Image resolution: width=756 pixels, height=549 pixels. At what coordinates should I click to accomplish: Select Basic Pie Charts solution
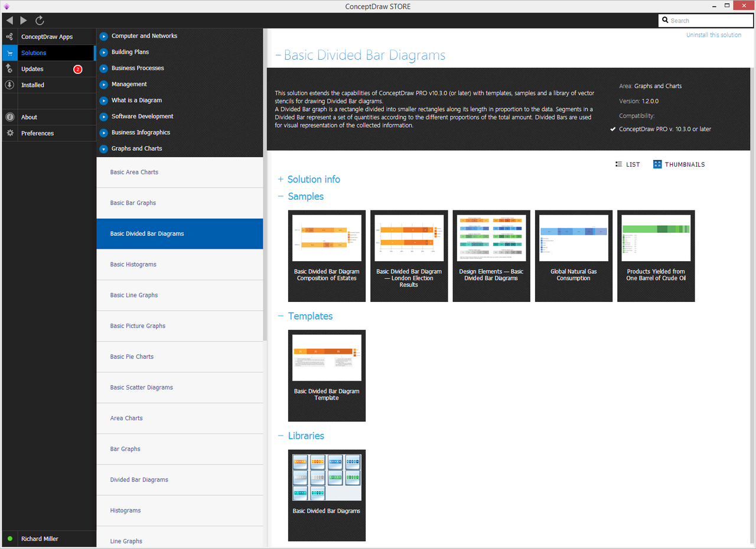click(x=180, y=357)
